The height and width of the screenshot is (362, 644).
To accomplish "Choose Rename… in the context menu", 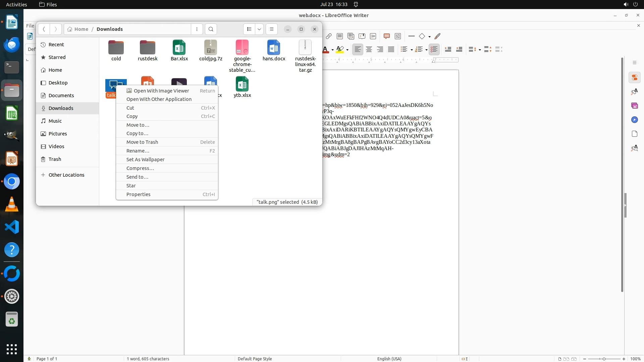I will tap(138, 151).
